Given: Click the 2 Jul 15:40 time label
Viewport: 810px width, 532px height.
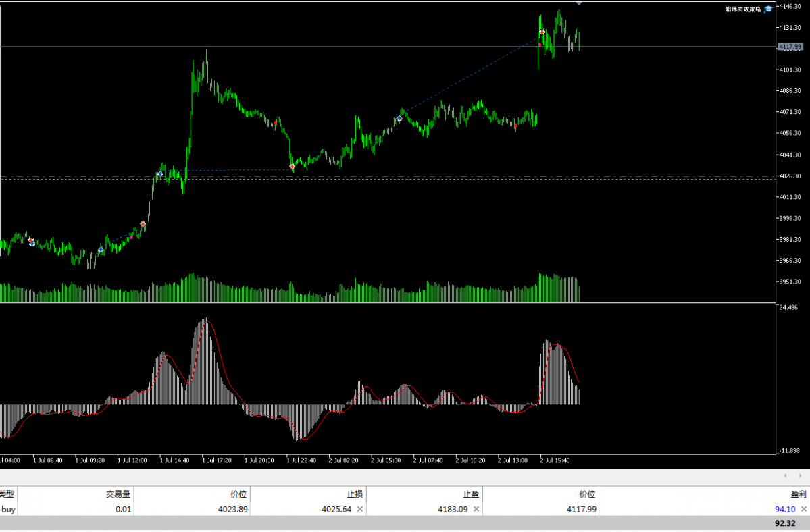Looking at the screenshot, I should point(555,460).
